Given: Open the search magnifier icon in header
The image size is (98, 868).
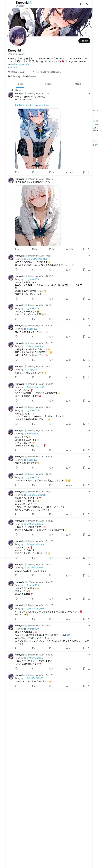Looking at the screenshot, I should pyautogui.click(x=88, y=4).
